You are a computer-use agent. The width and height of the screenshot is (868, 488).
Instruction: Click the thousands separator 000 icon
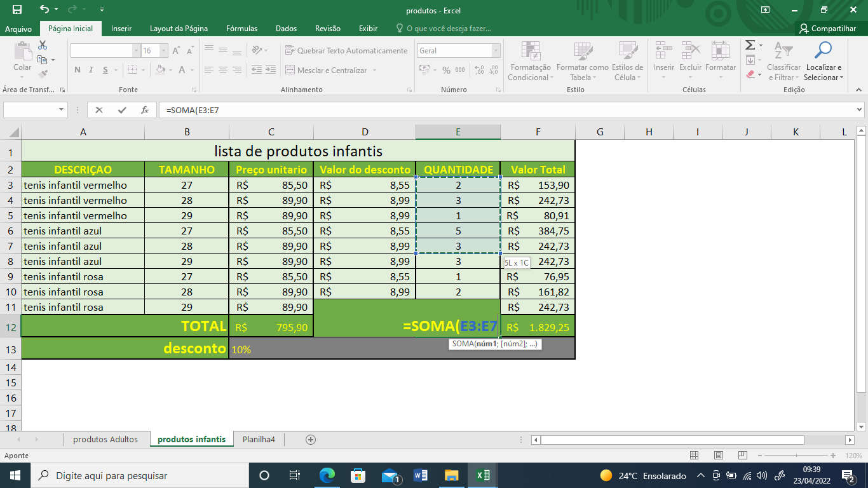460,70
